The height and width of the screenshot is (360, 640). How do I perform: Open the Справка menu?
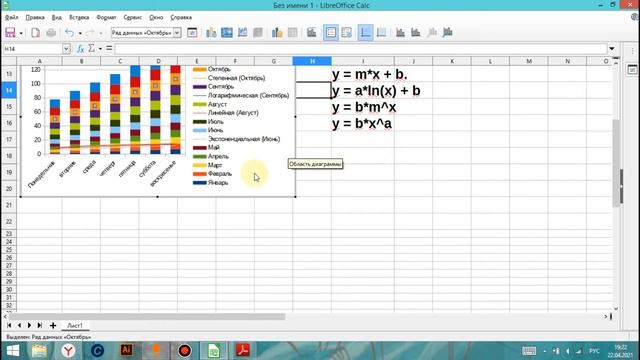[x=181, y=18]
